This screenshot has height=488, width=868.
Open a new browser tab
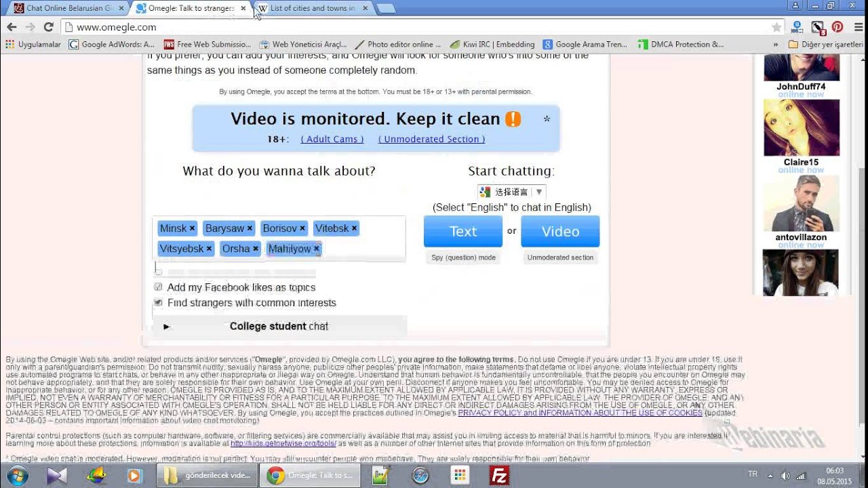coord(386,9)
